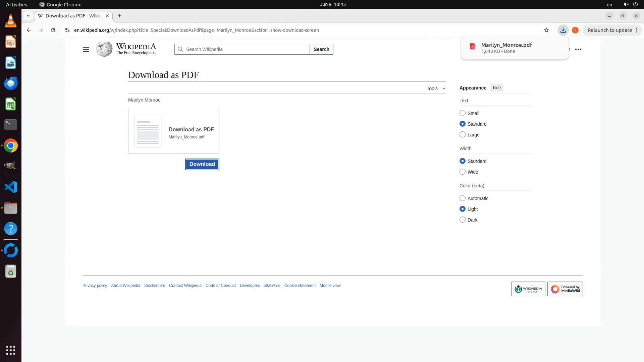
Task: Bookmark this page with the star icon
Action: coord(546,30)
